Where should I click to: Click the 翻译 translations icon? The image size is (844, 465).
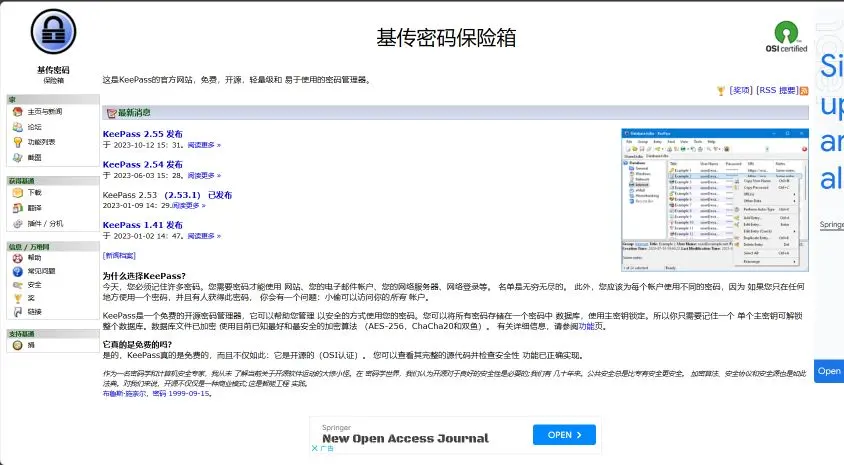(x=18, y=208)
